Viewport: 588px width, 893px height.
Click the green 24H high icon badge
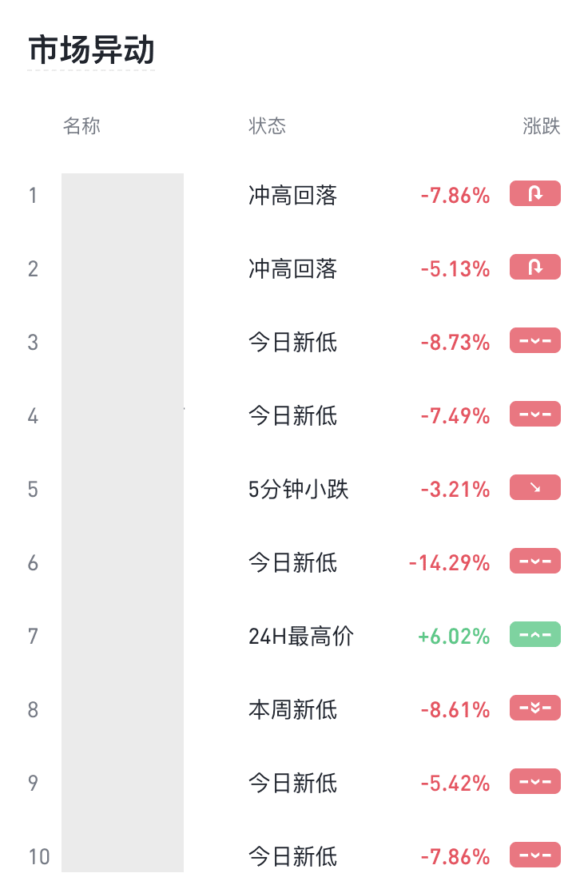(x=534, y=635)
